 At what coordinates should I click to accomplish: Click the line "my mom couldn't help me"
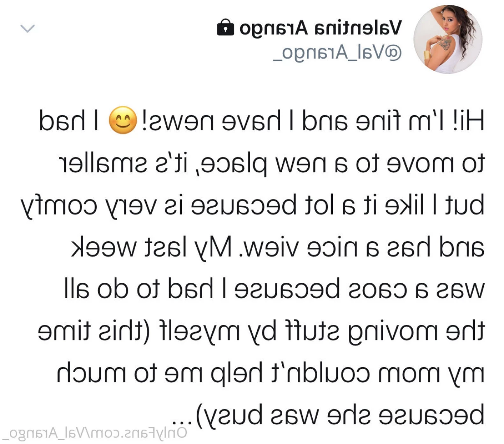(270, 374)
